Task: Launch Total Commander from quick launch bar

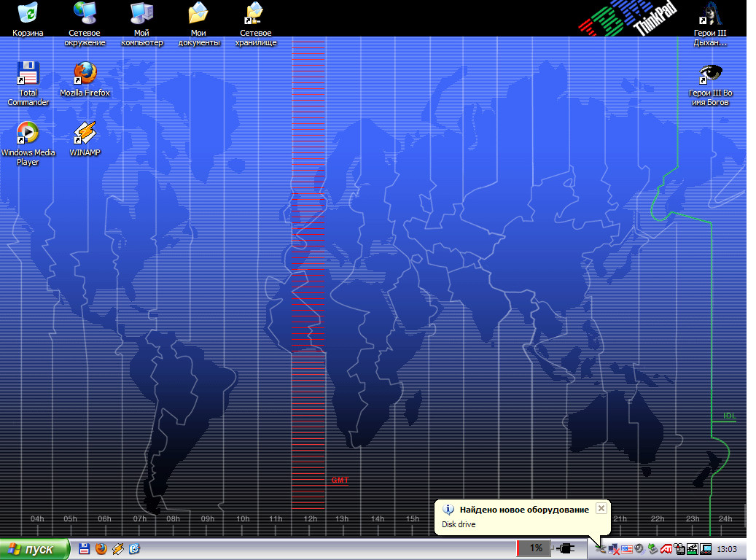Action: click(x=85, y=548)
